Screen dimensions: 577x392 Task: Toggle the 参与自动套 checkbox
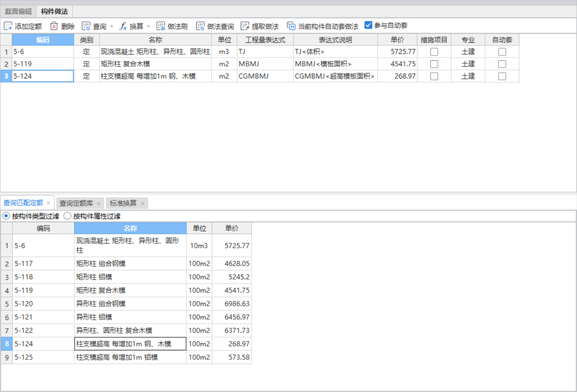[368, 25]
